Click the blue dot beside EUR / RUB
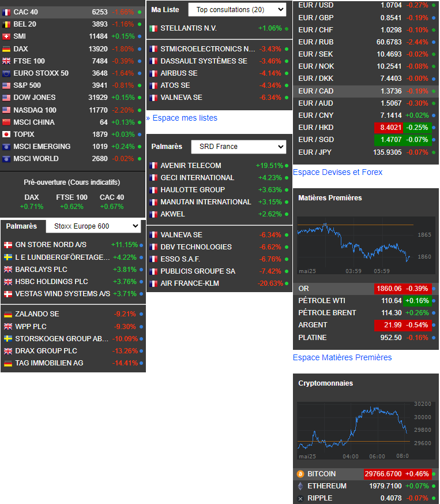This screenshot has height=504, width=440. click(434, 42)
